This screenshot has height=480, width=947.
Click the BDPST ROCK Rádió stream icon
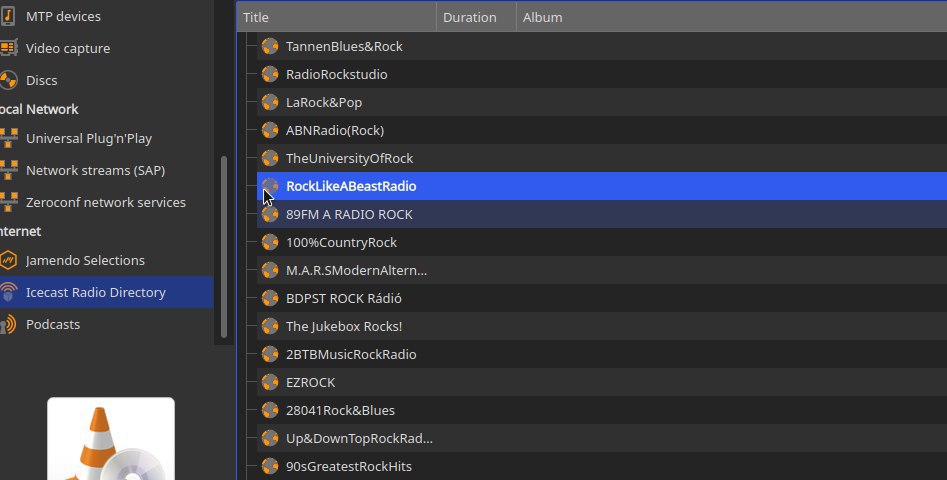(x=270, y=298)
